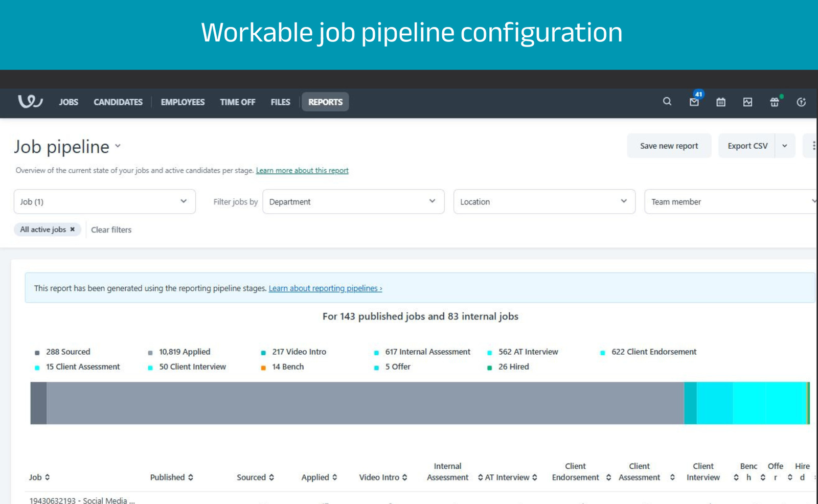
Task: Sort table by Client Assessment column
Action: pyautogui.click(x=672, y=477)
